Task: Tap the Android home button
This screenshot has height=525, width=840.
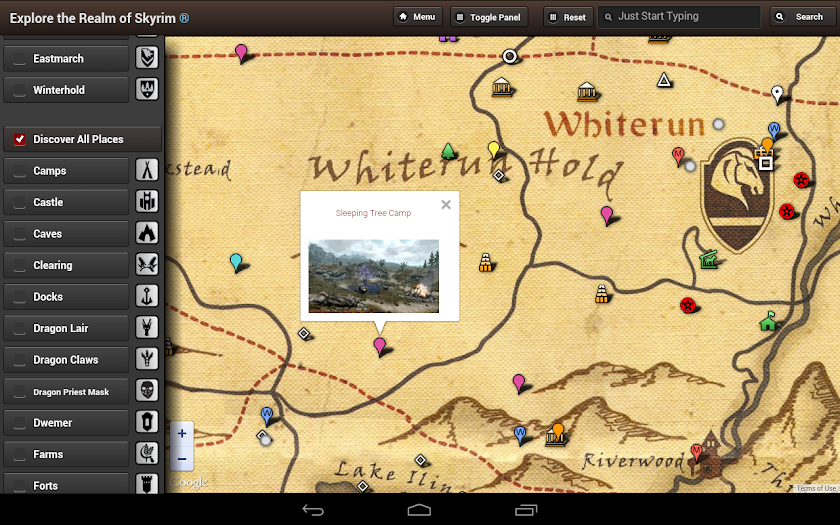Action: pos(419,510)
